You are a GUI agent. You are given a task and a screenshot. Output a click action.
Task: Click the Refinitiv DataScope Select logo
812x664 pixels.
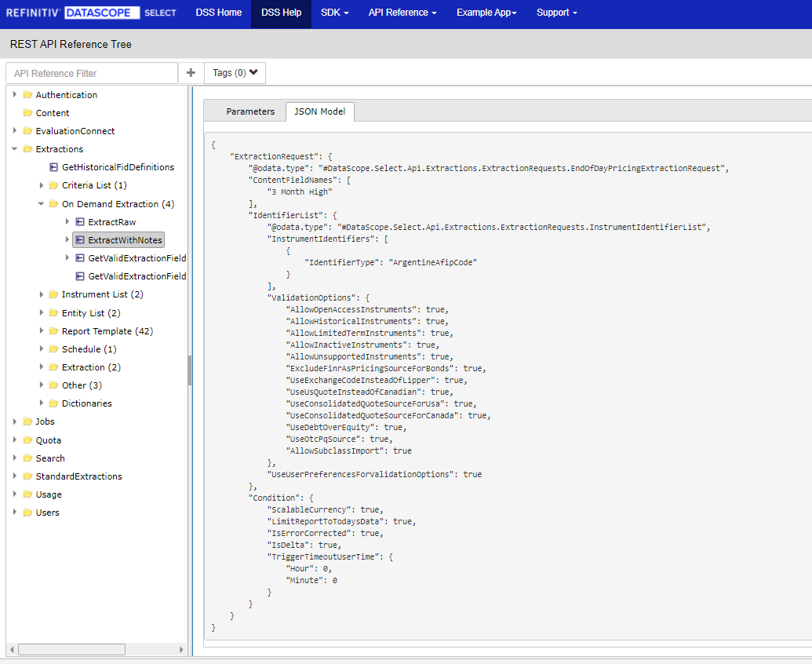[x=91, y=13]
